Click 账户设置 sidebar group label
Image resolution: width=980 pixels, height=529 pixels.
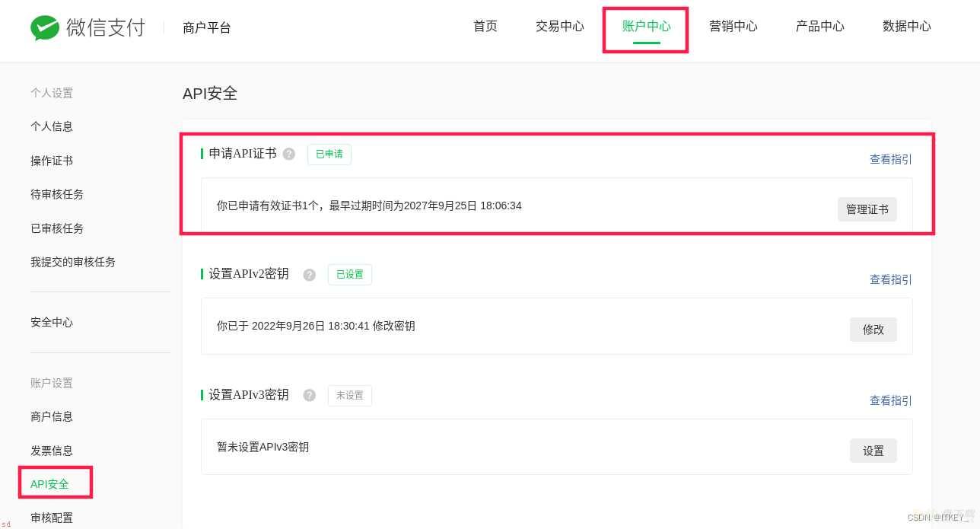[x=52, y=383]
